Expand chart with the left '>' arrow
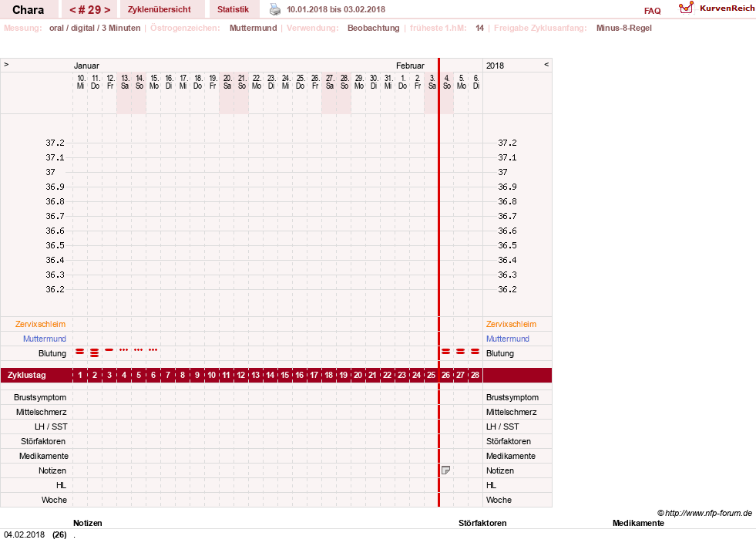The image size is (756, 553). point(6,64)
